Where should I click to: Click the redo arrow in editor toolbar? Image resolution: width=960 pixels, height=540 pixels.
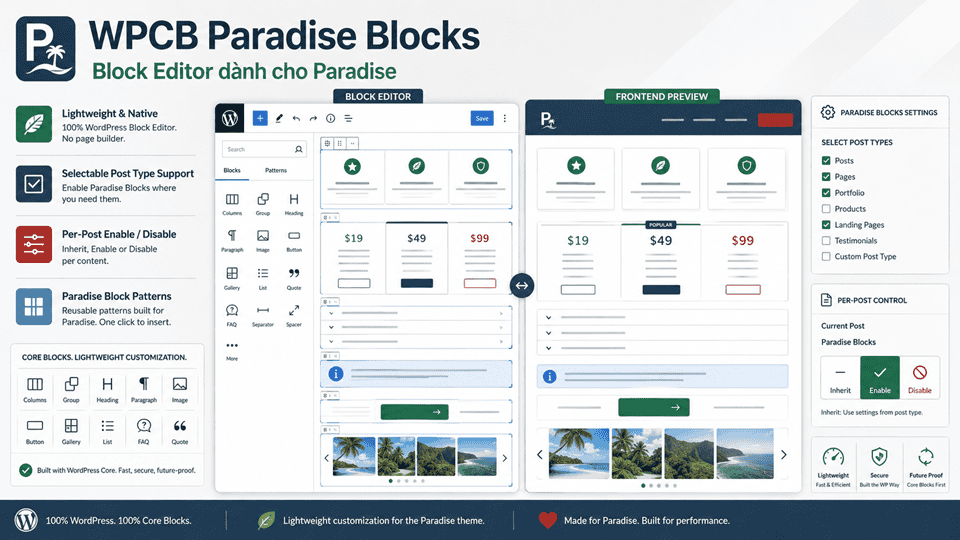click(x=313, y=118)
